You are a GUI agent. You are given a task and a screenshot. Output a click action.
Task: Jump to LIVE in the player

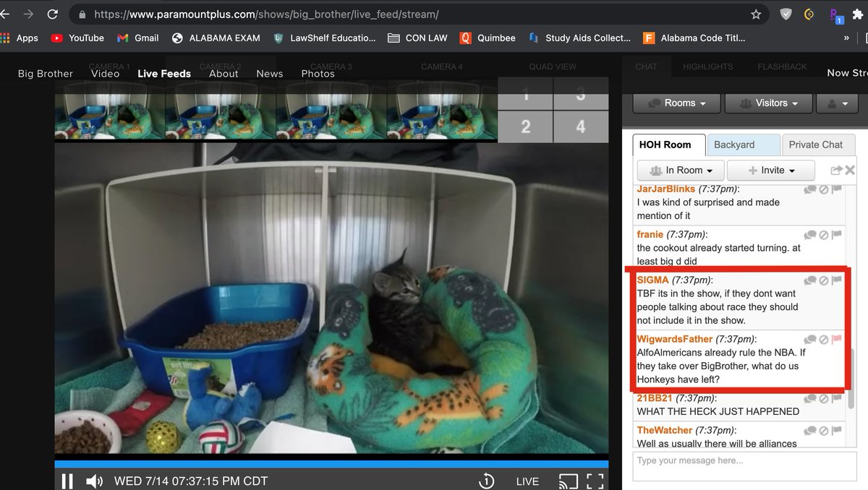(527, 481)
